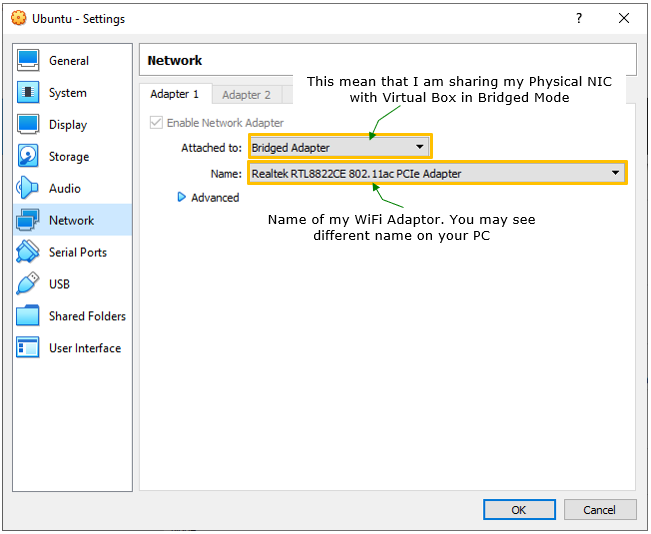Select the Shared Folders folder icon
Image resolution: width=651 pixels, height=534 pixels.
point(28,316)
